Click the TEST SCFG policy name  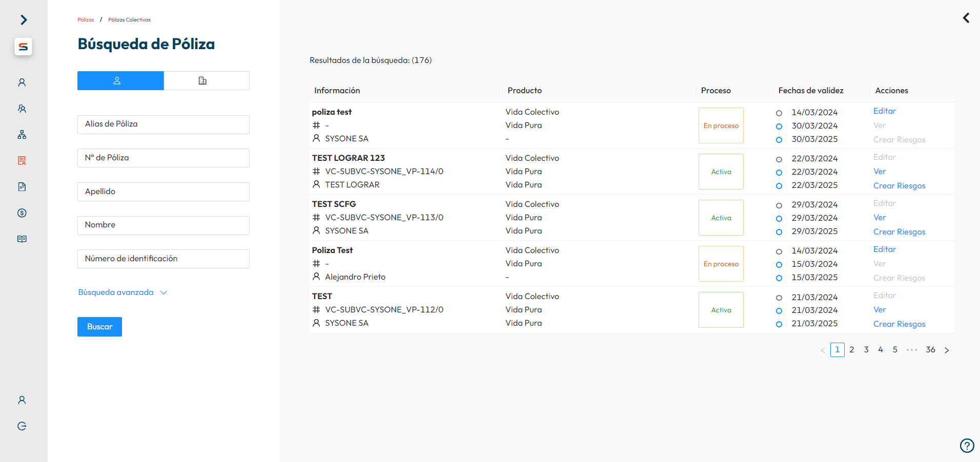tap(334, 204)
